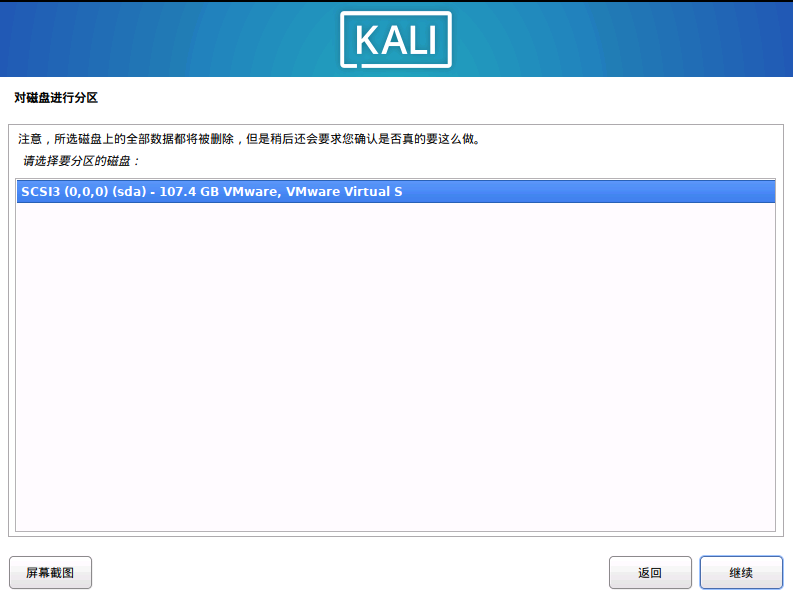The width and height of the screenshot is (793, 601).
Task: Click the blue banner right of the KALI logo
Action: click(x=622, y=39)
